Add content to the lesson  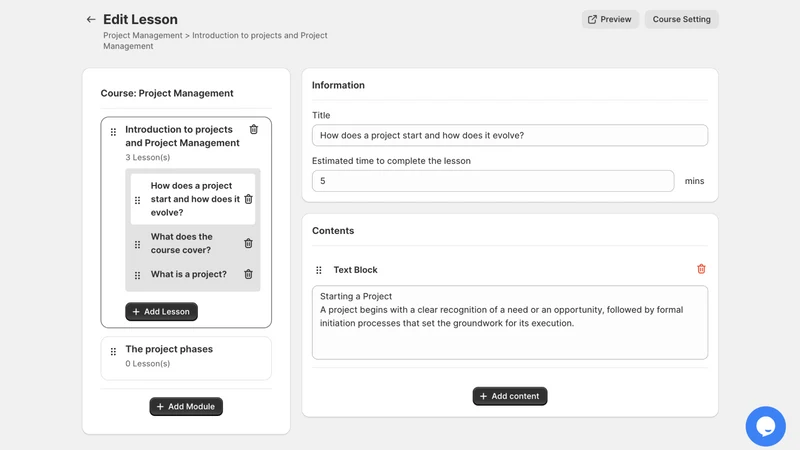click(510, 396)
